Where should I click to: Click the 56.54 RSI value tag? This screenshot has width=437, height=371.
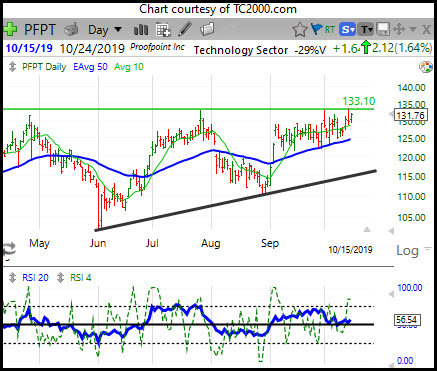[407, 320]
